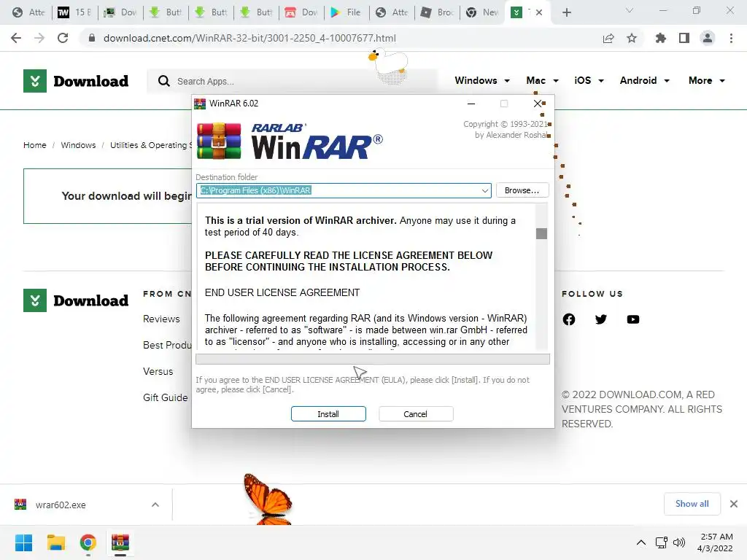
Task: Click the wrar602.exe download item
Action: pos(61,505)
